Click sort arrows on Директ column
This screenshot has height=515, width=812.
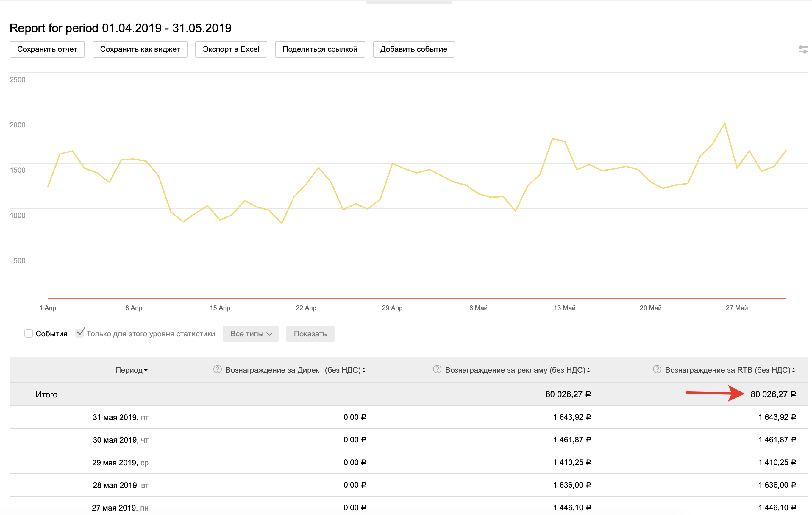tap(364, 370)
